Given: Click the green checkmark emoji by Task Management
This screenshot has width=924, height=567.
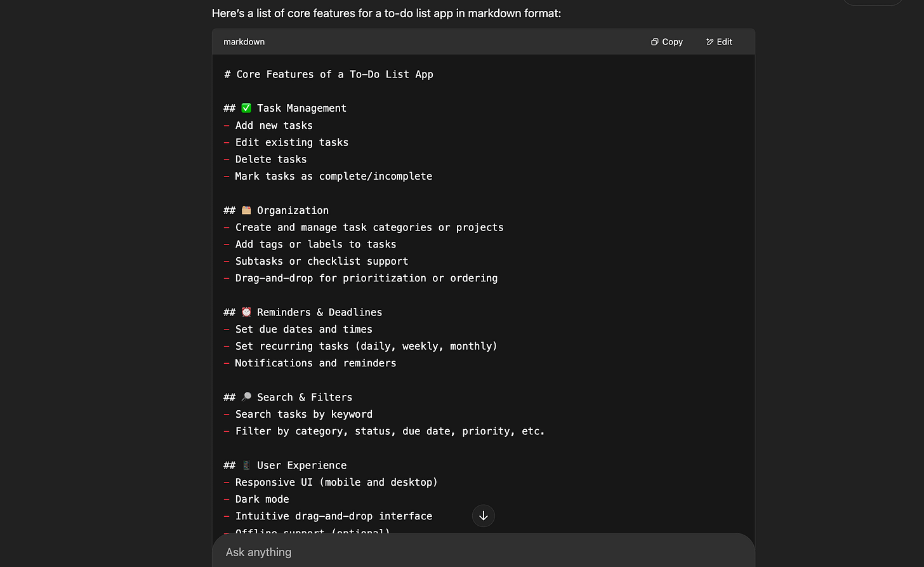Looking at the screenshot, I should pos(246,108).
